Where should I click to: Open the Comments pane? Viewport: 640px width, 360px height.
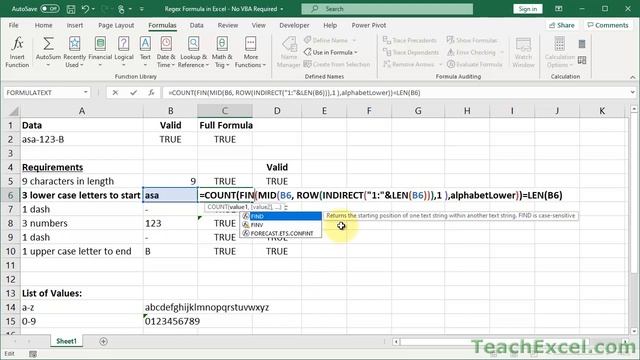click(x=608, y=25)
